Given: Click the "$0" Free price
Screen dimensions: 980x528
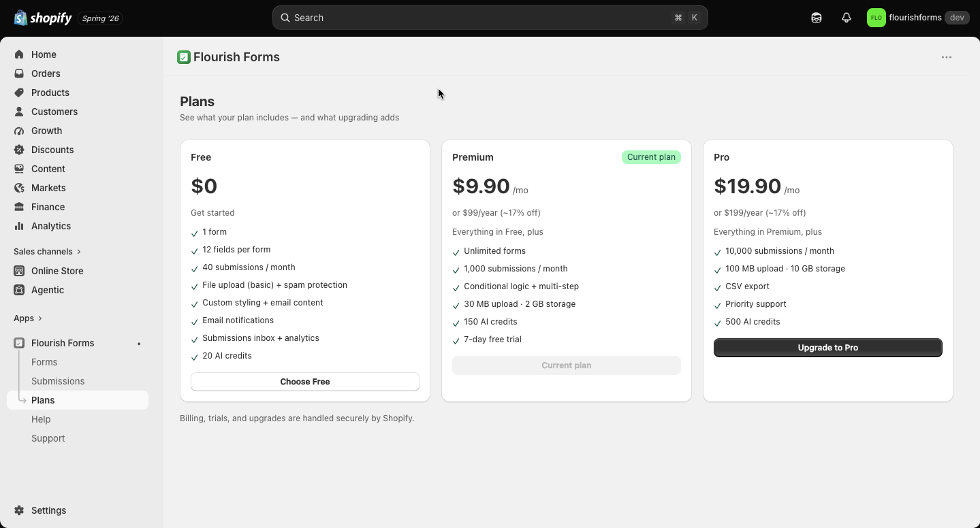Looking at the screenshot, I should 204,186.
